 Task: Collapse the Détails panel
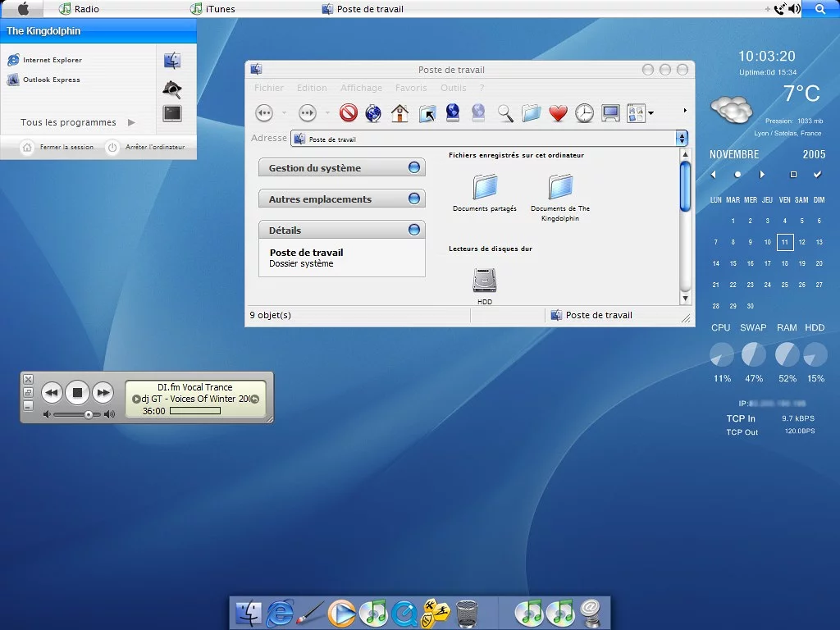pos(414,231)
